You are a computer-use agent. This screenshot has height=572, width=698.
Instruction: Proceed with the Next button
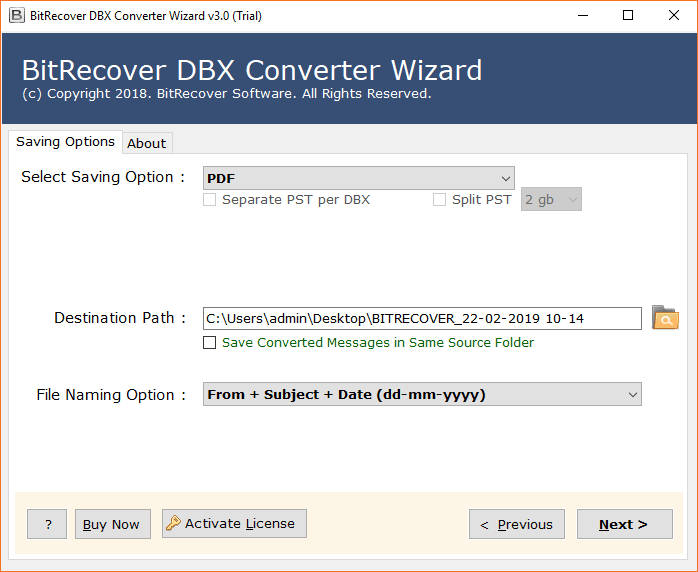pyautogui.click(x=625, y=524)
